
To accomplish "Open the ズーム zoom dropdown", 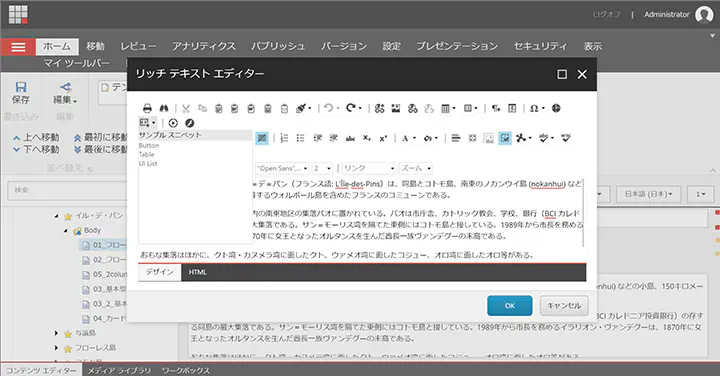I will tap(416, 168).
